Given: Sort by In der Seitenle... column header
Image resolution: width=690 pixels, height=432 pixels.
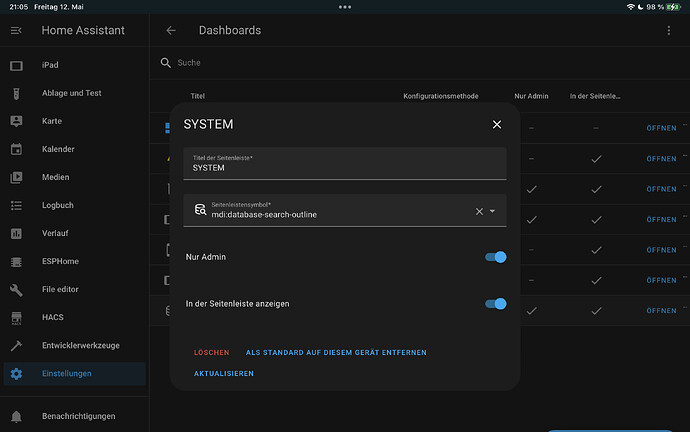Looking at the screenshot, I should [595, 96].
